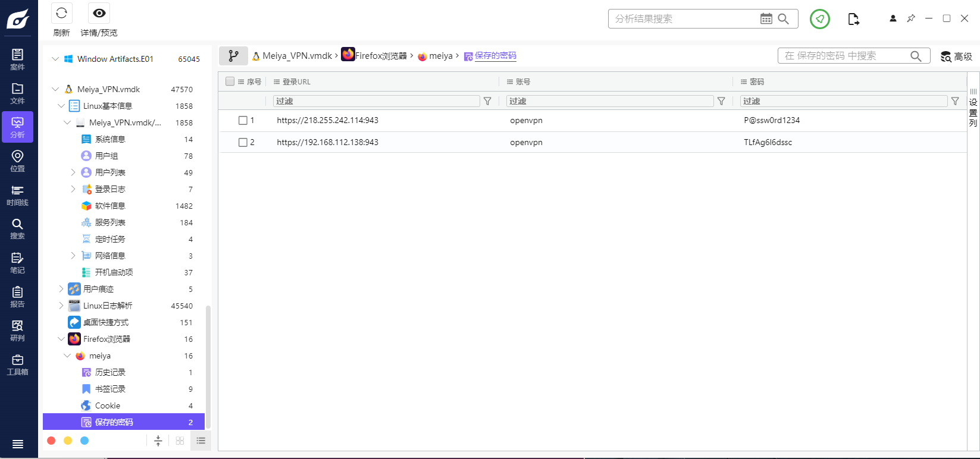This screenshot has height=459, width=980.
Task: Open the 搜索 search section
Action: pyautogui.click(x=17, y=229)
